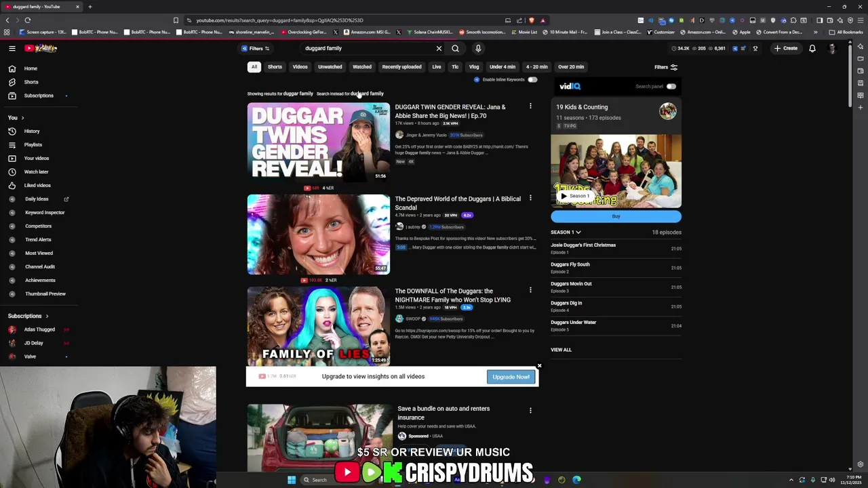The height and width of the screenshot is (488, 868).
Task: Clear the search box text
Action: pos(439,48)
